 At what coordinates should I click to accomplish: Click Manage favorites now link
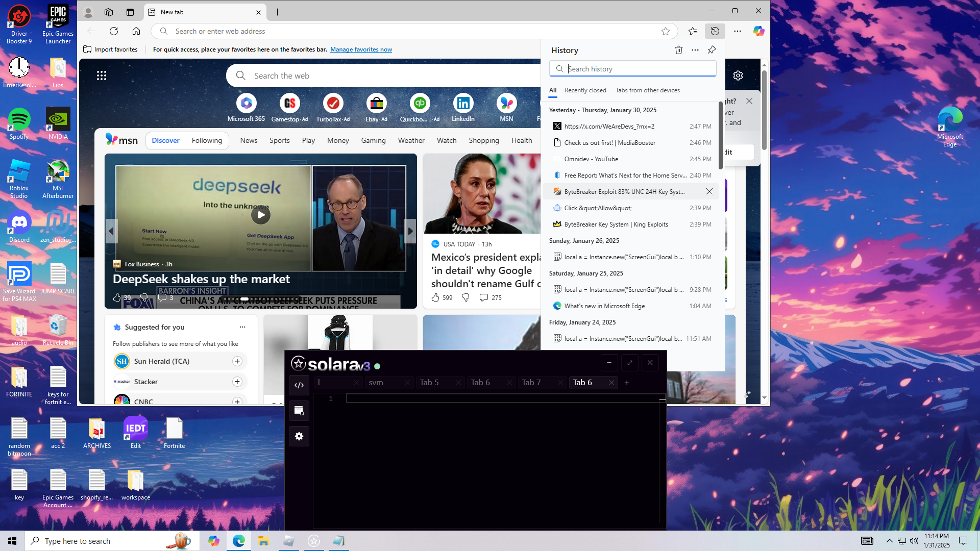pyautogui.click(x=361, y=49)
